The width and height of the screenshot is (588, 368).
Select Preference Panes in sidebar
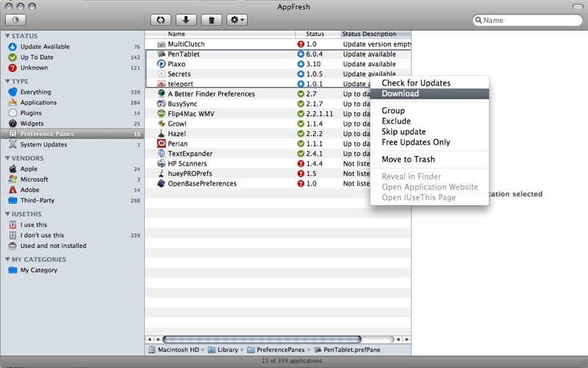(72, 134)
